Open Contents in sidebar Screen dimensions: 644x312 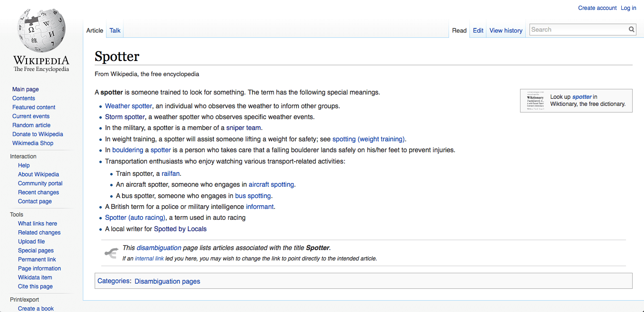tap(24, 98)
